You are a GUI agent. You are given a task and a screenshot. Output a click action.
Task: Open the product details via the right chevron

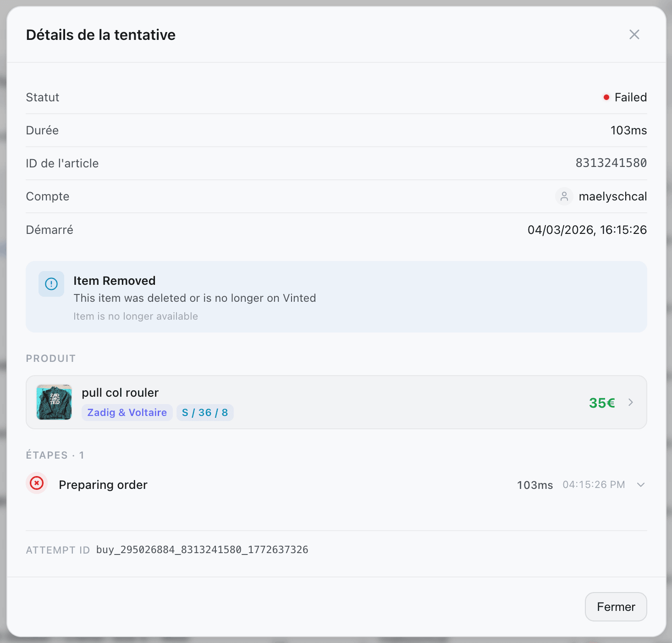point(631,402)
